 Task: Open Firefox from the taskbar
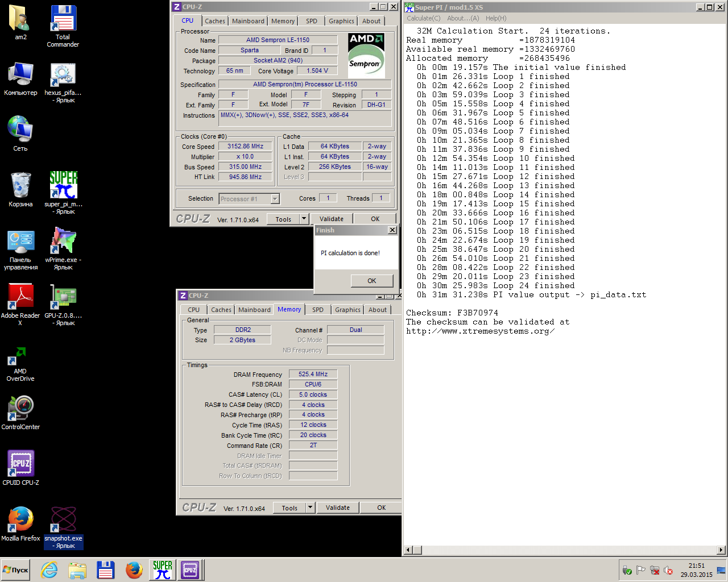point(134,570)
